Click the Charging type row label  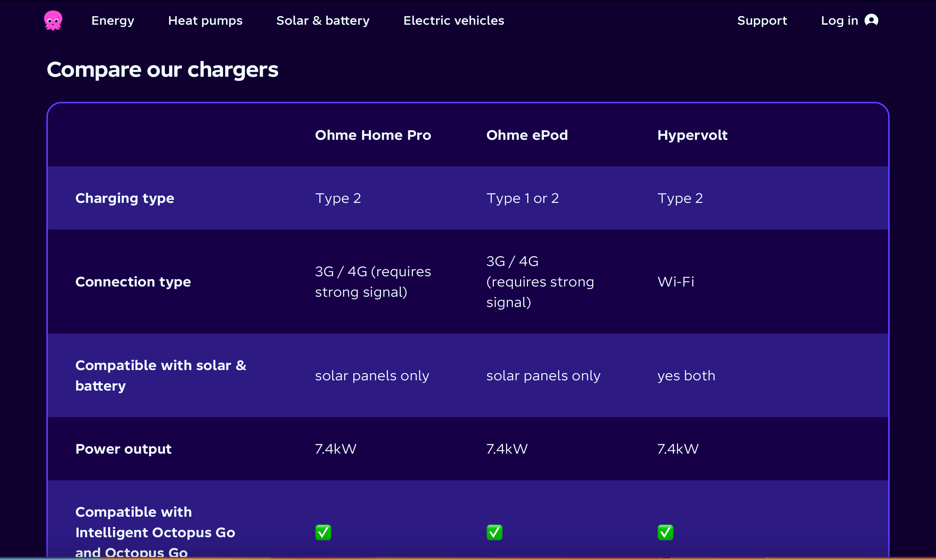[x=125, y=198]
